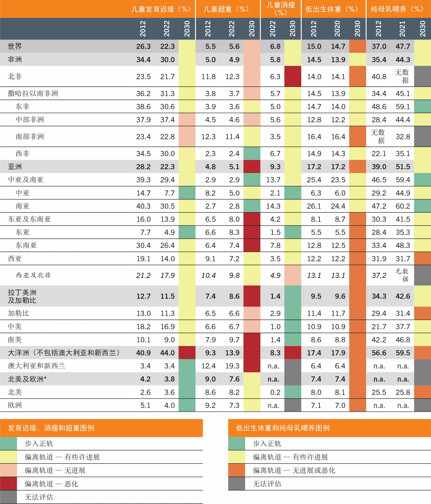
Task: Click the 纯母乳喂养（%） column header
Action: point(397,9)
